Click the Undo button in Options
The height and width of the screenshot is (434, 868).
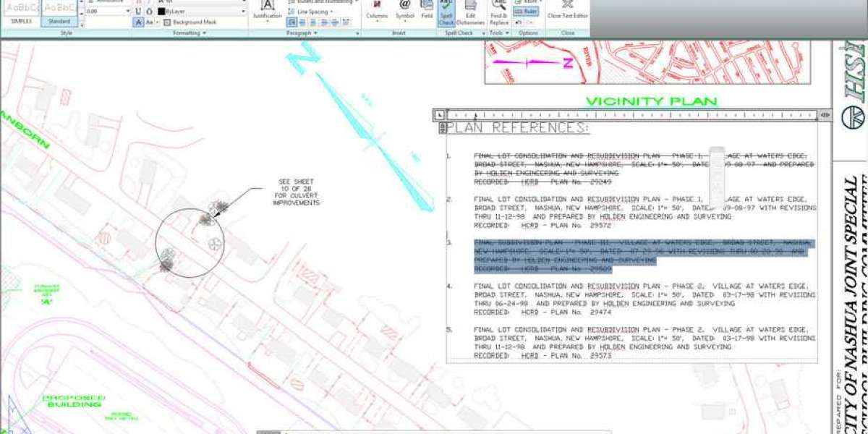(x=519, y=22)
